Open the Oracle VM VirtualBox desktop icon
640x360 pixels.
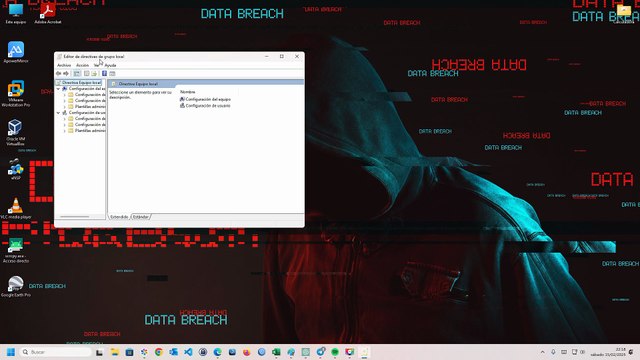(16, 132)
